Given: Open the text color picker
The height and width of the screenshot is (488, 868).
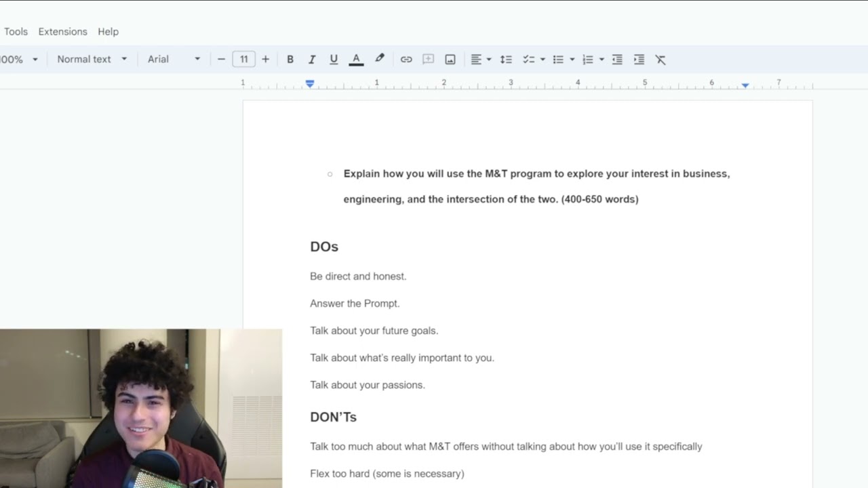Looking at the screenshot, I should click(x=356, y=60).
